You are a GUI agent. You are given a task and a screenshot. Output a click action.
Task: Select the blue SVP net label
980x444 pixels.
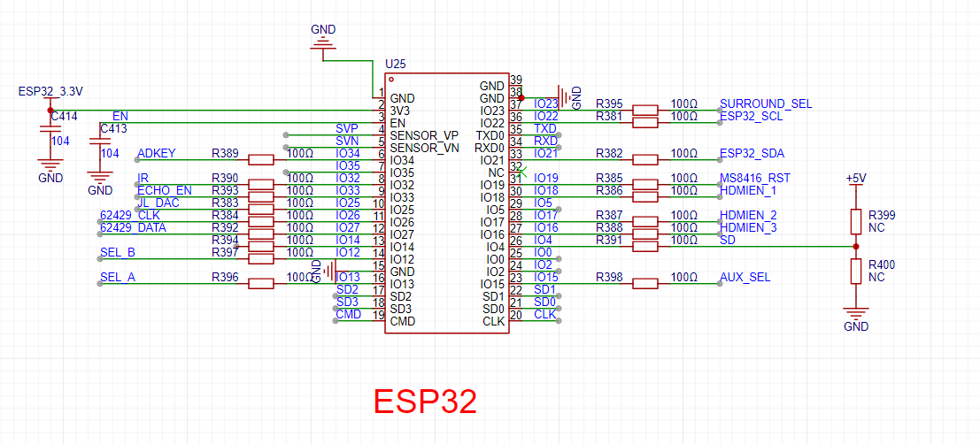click(x=347, y=128)
